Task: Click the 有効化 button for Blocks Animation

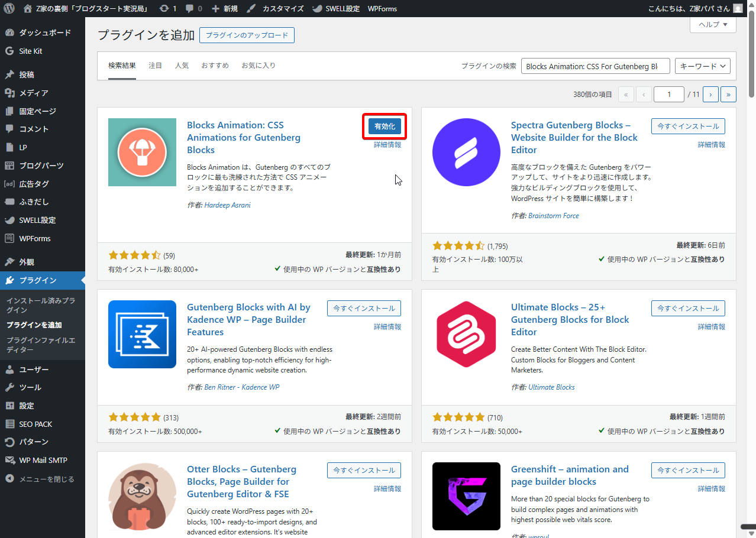Action: (x=385, y=127)
